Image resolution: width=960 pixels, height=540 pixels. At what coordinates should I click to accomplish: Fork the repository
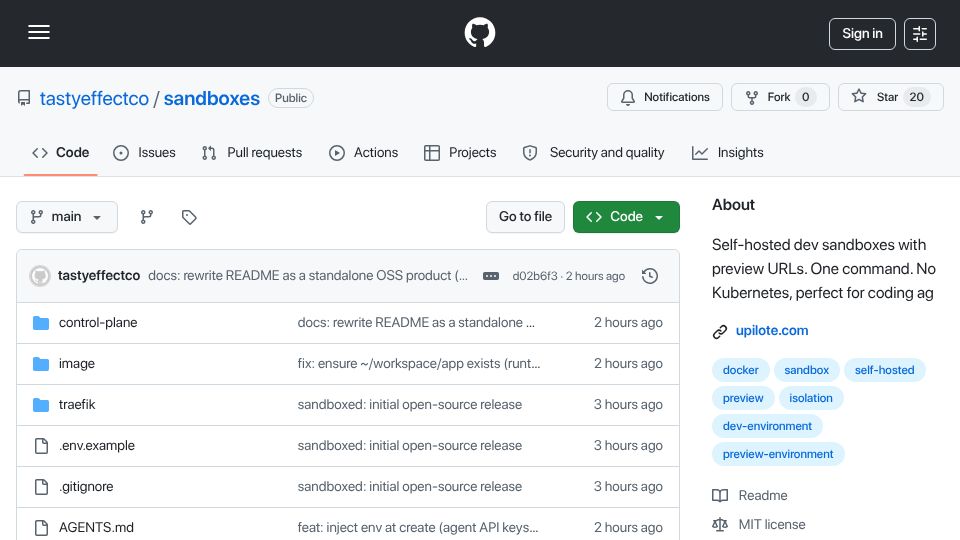click(x=780, y=97)
